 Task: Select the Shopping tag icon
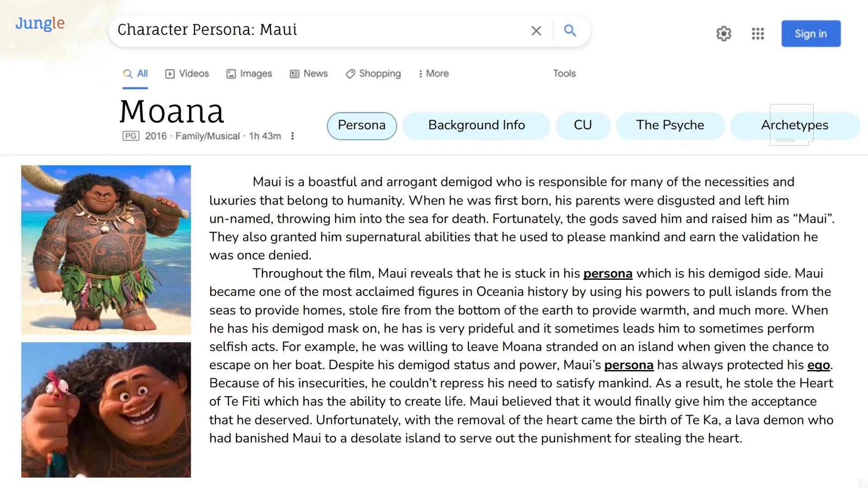[350, 73]
